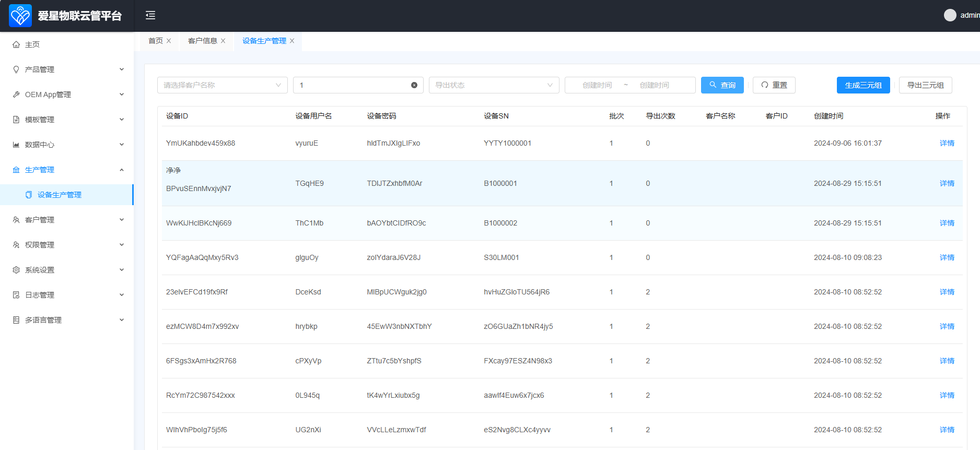The height and width of the screenshot is (450, 980).
Task: Open 详情 for device 23elvEFCd19fx9Rf
Action: [x=947, y=292]
